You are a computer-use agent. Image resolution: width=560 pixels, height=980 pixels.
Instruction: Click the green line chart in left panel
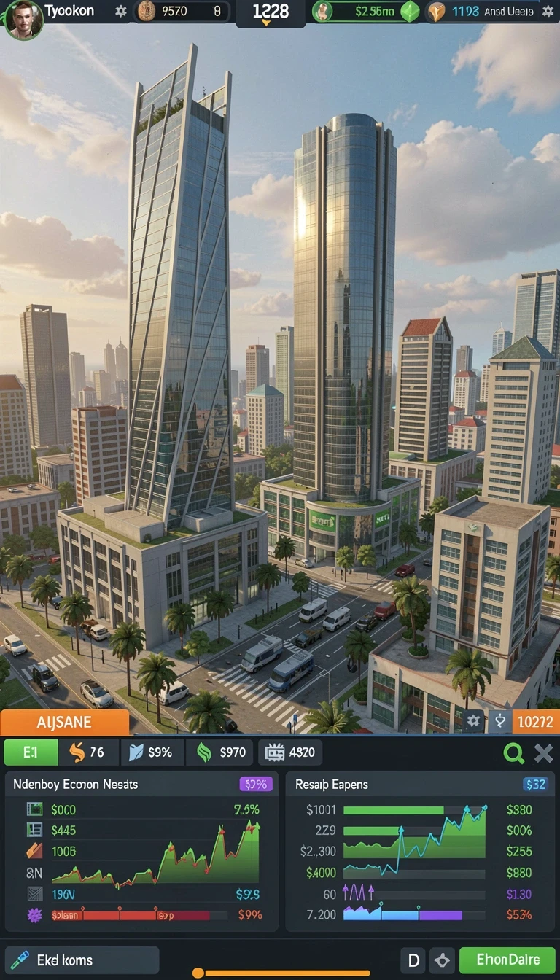pyautogui.click(x=155, y=853)
